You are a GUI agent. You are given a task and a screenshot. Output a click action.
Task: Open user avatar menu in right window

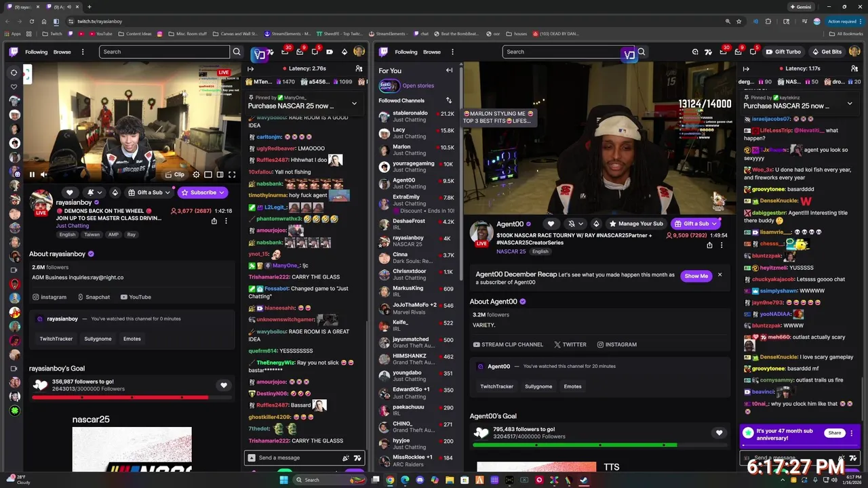pyautogui.click(x=854, y=52)
